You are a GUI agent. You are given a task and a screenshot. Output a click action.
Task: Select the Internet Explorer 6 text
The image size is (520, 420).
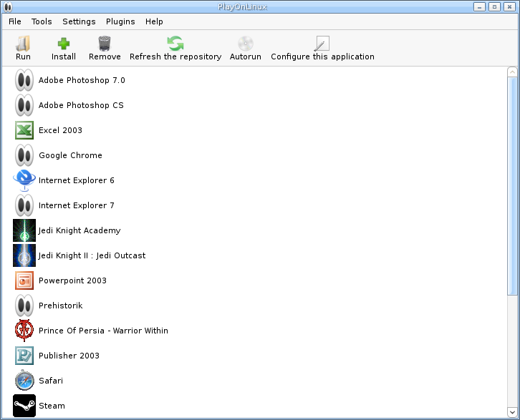[x=76, y=180]
